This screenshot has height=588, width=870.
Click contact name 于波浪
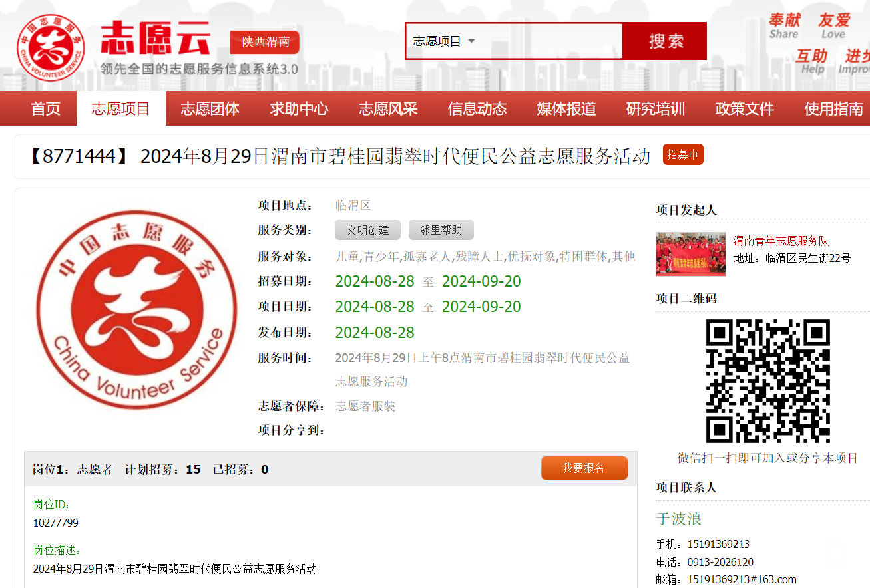point(679,519)
